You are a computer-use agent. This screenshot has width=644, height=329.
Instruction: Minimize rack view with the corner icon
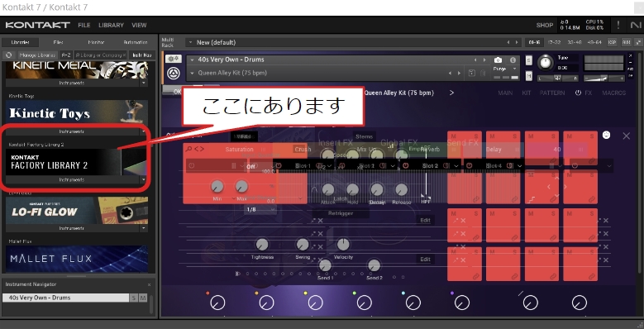pos(638,42)
